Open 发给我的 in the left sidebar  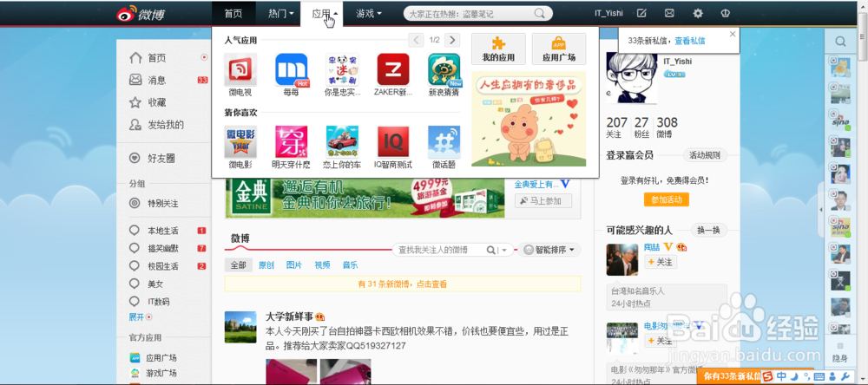pos(168,125)
